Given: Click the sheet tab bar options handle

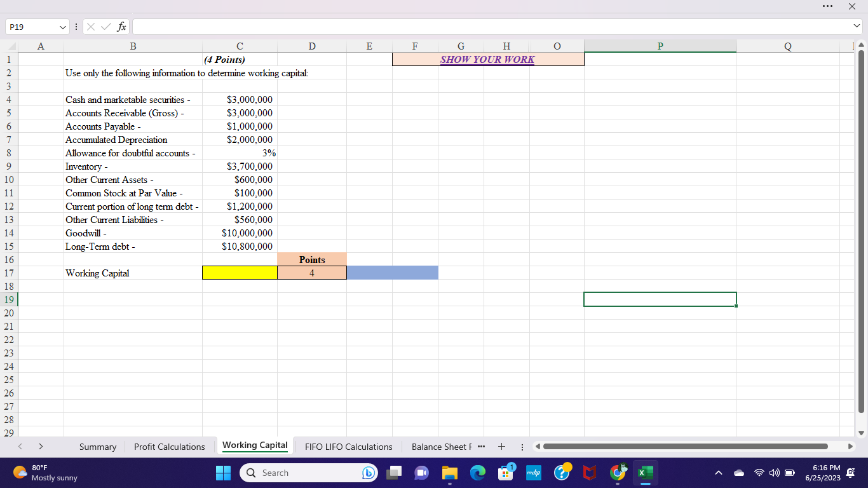Looking at the screenshot, I should (521, 446).
